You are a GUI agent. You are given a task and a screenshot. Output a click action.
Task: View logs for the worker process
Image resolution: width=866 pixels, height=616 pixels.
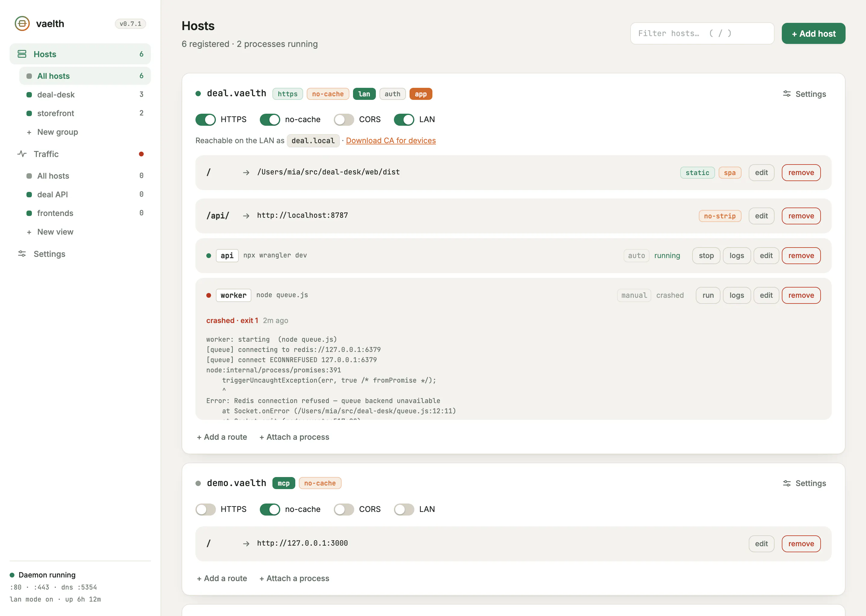(736, 295)
